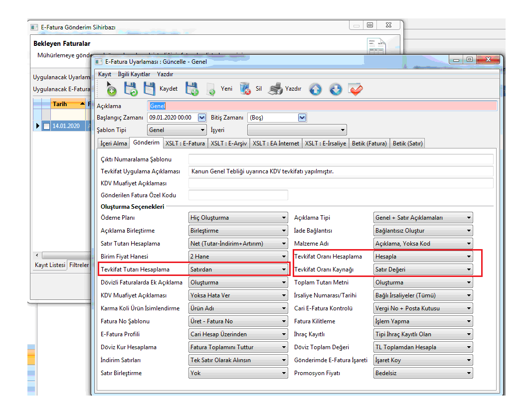Click the save and refresh floppy icon
The height and width of the screenshot is (409, 532).
pyautogui.click(x=131, y=89)
